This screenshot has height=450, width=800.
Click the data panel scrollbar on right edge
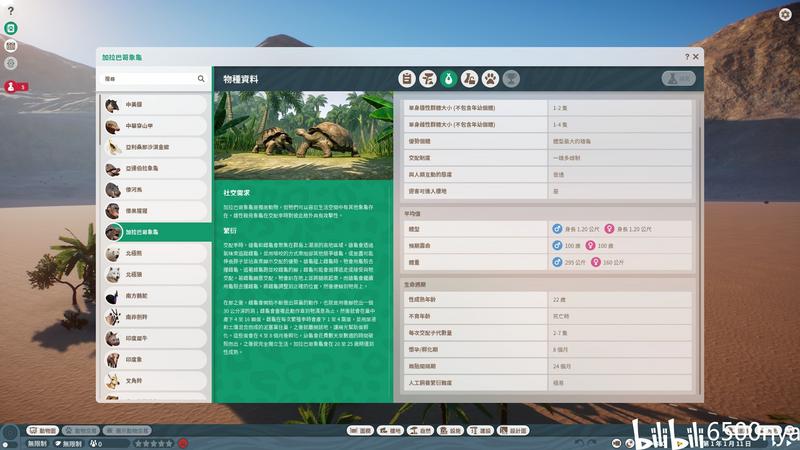pos(699,260)
